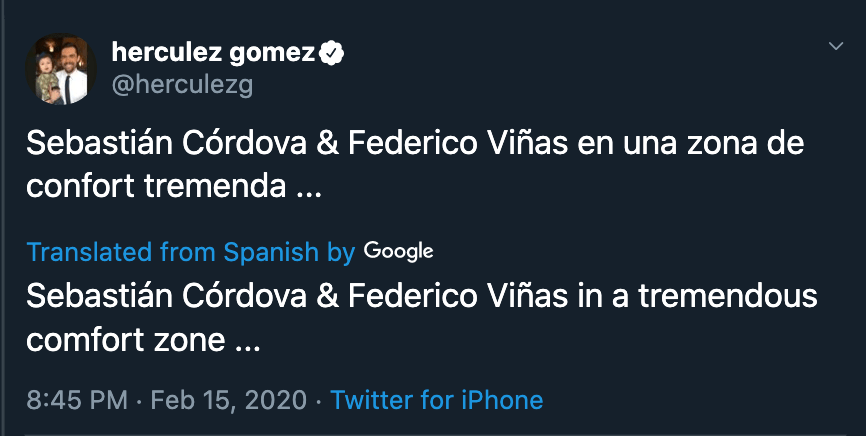This screenshot has width=866, height=436.
Task: Click the ellipsis ending the English translation
Action: tap(246, 341)
